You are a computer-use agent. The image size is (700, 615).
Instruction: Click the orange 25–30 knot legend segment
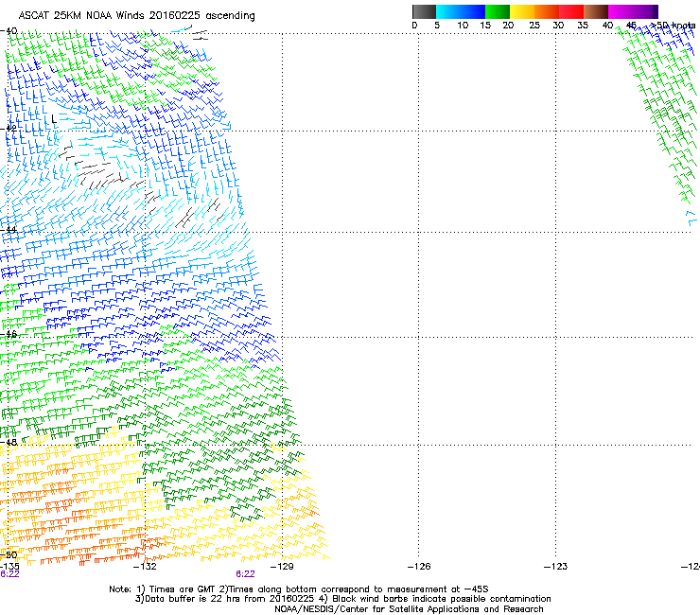(547, 11)
